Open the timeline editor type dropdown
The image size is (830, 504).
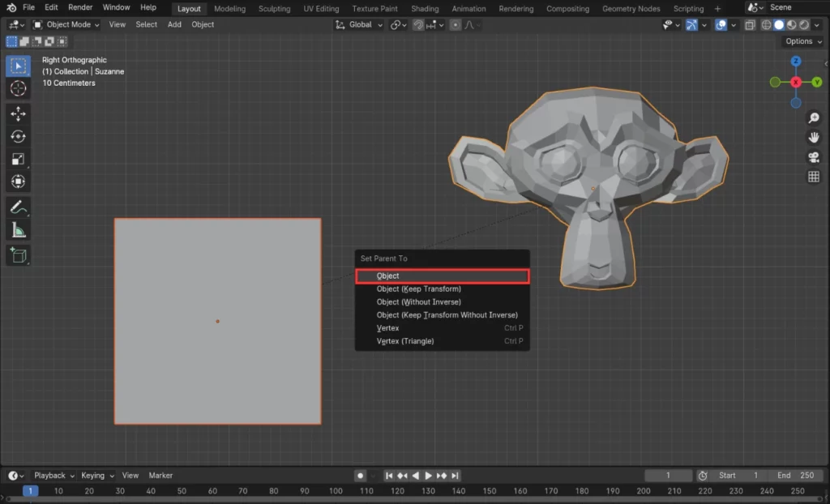(16, 476)
